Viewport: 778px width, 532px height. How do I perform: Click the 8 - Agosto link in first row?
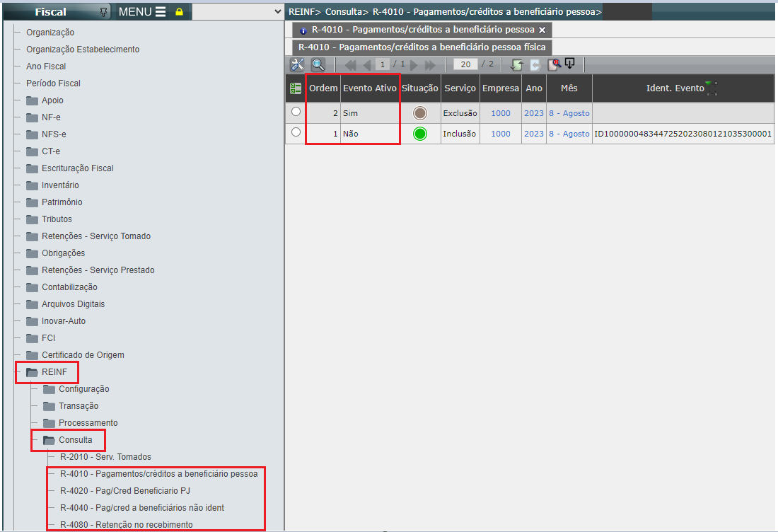coord(569,113)
